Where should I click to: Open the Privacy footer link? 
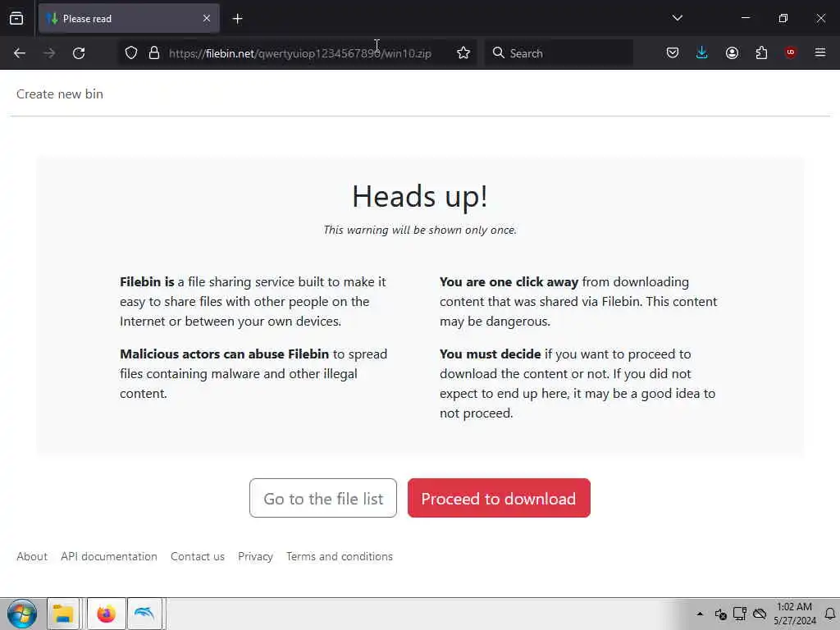(x=256, y=557)
